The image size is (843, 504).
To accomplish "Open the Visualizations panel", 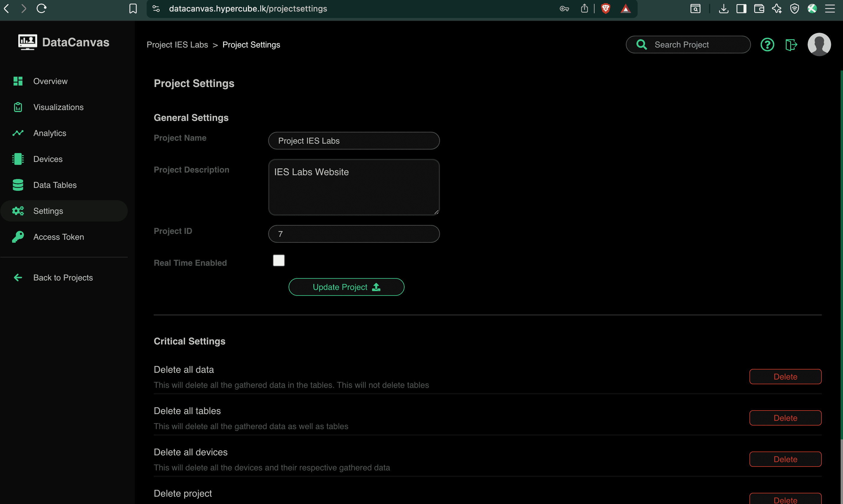I will 58,107.
